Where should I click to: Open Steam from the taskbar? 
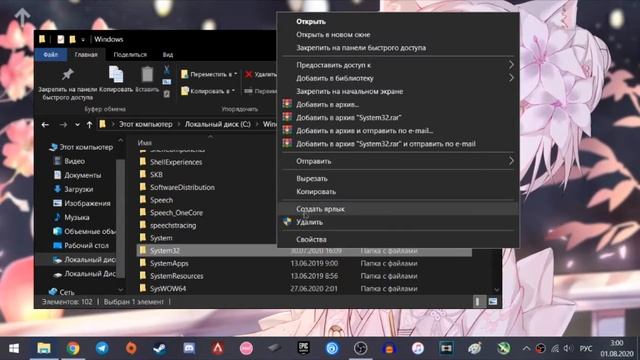160,348
